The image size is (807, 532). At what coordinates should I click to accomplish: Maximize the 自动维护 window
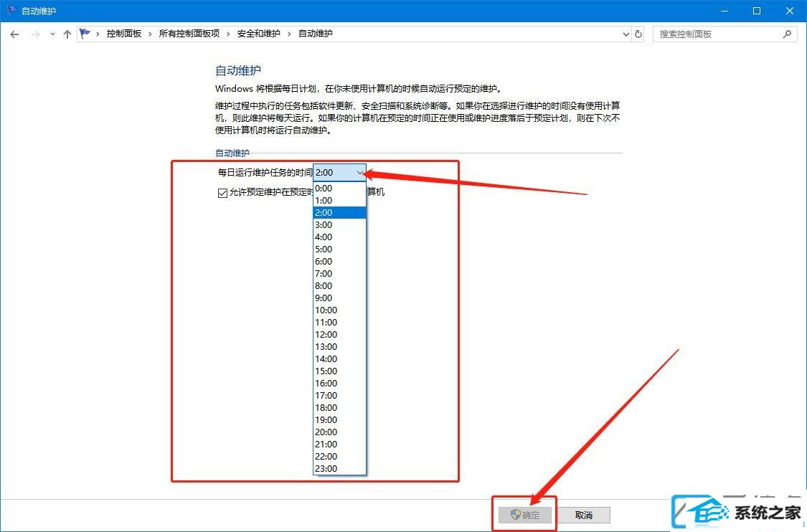click(757, 11)
